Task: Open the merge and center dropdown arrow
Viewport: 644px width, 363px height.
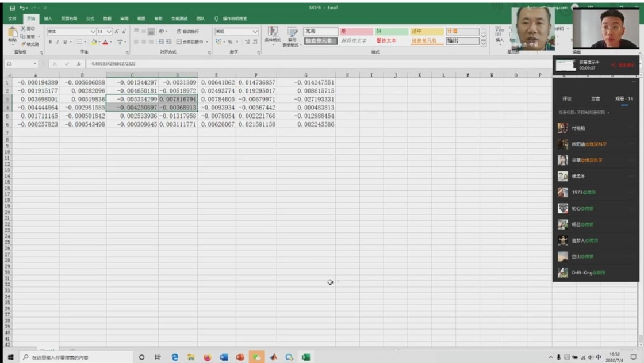Action: [x=207, y=42]
